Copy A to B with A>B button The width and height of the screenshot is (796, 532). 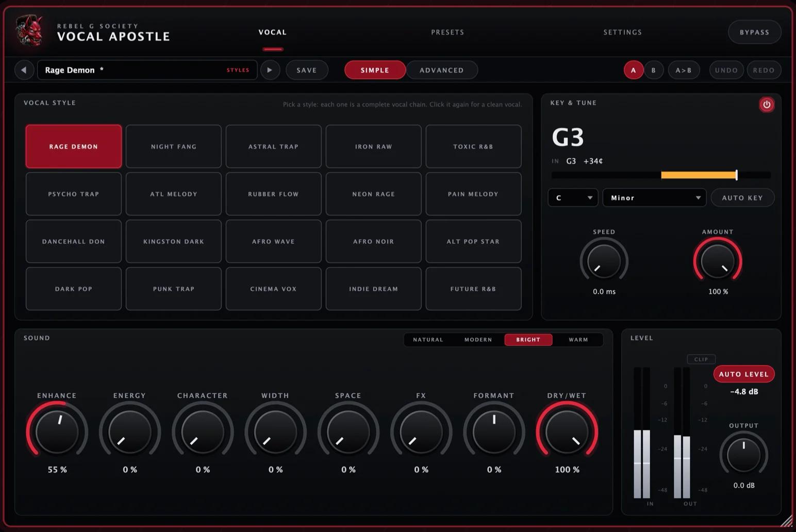click(x=684, y=70)
